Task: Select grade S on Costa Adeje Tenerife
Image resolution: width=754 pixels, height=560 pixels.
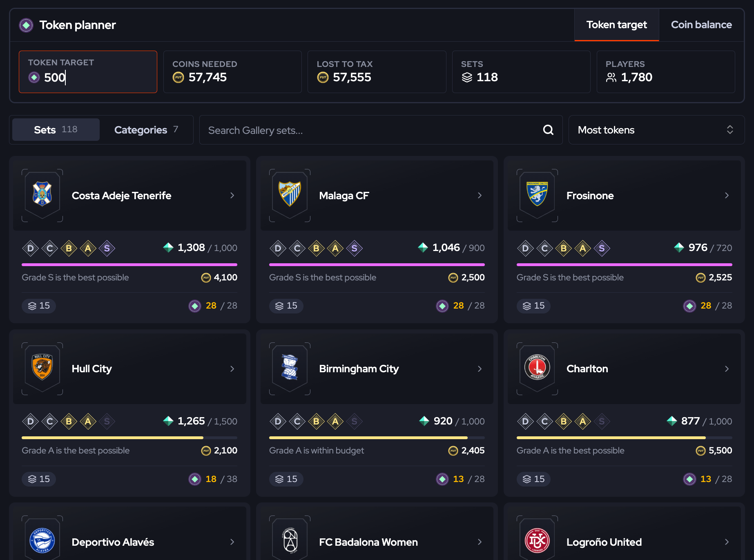Action: tap(107, 248)
